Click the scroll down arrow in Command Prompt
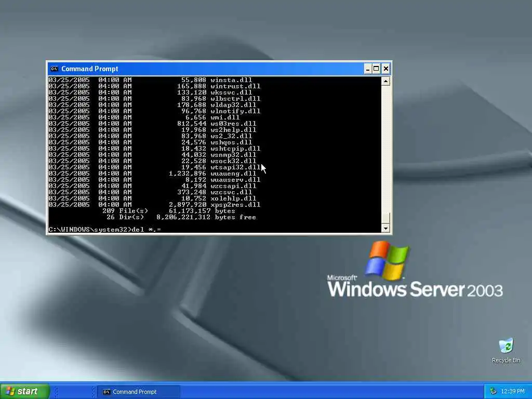The width and height of the screenshot is (532, 399). (x=385, y=229)
